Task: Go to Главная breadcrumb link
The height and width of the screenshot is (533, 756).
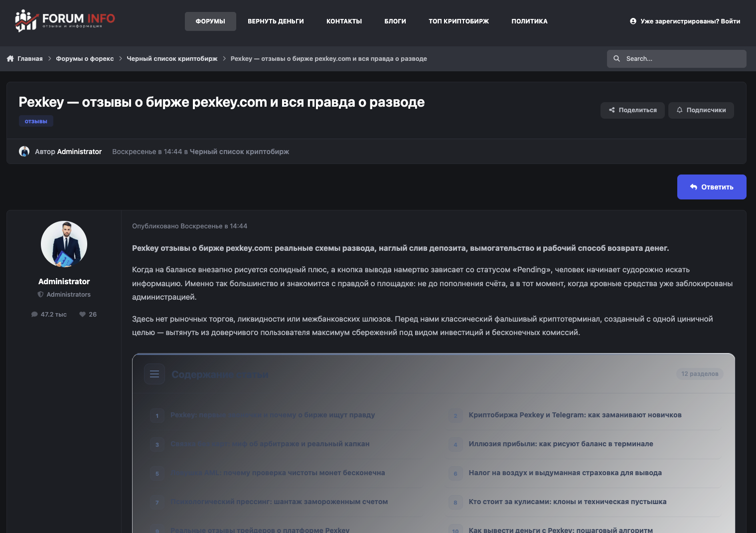Action: pos(30,59)
